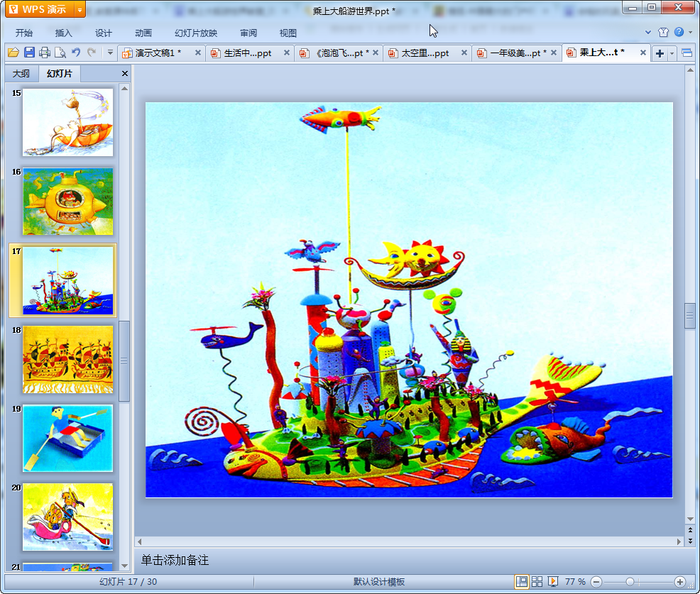Open the 审阅 menu tab
This screenshot has height=594, width=700.
coord(248,33)
